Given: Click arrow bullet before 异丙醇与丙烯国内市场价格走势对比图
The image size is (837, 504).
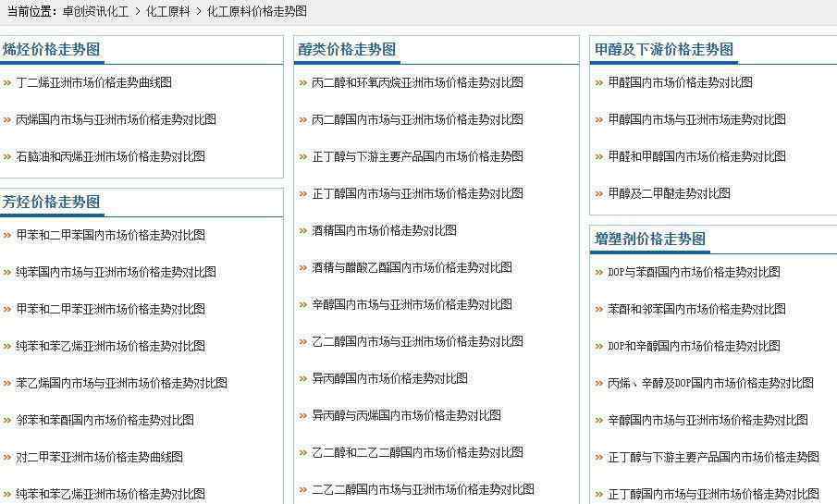Looking at the screenshot, I should point(303,415).
